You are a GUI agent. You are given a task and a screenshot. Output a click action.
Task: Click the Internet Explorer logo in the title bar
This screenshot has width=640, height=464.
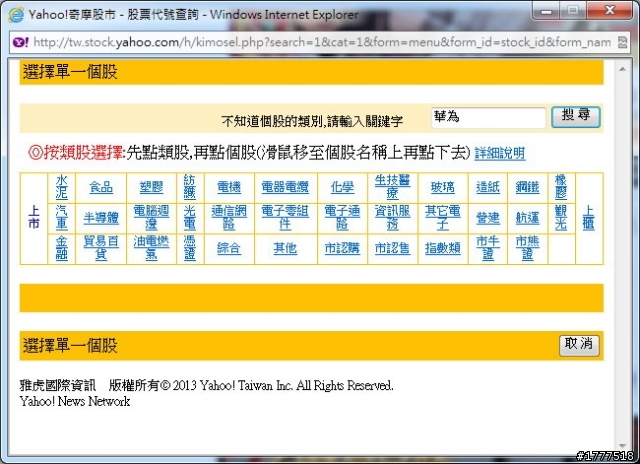pos(16,15)
